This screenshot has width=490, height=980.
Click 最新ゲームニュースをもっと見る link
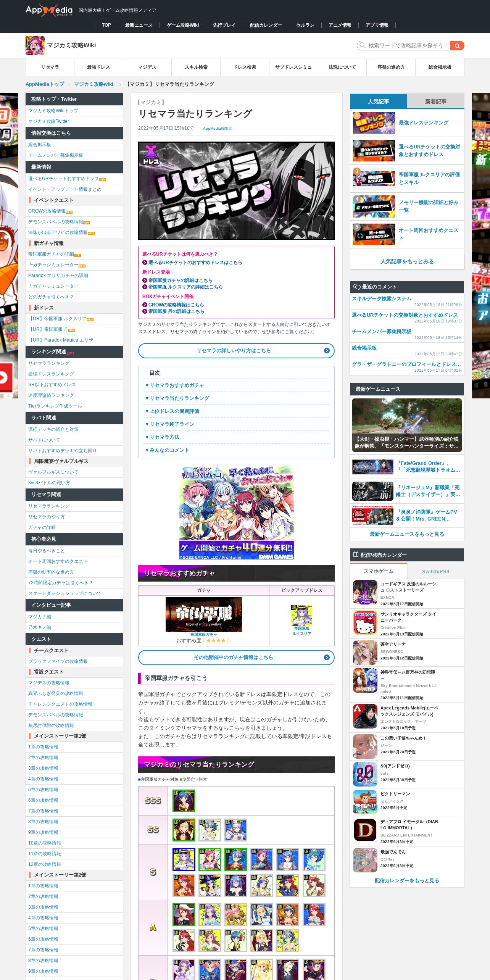click(407, 534)
